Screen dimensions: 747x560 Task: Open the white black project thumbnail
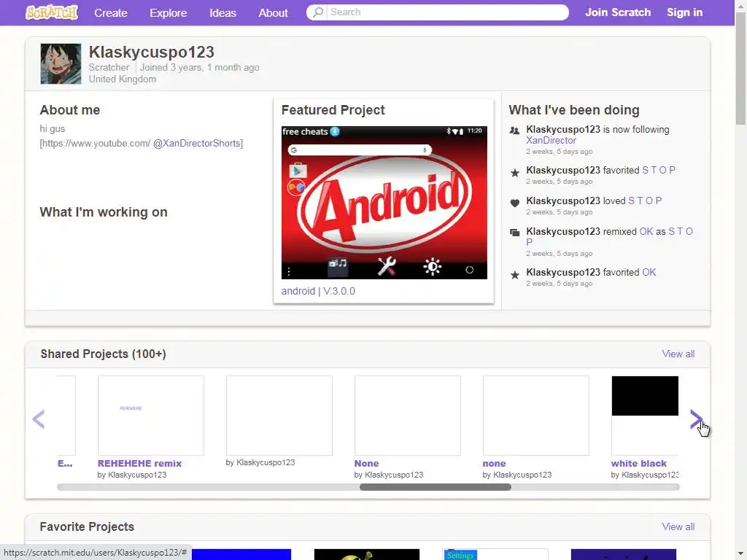(x=645, y=415)
